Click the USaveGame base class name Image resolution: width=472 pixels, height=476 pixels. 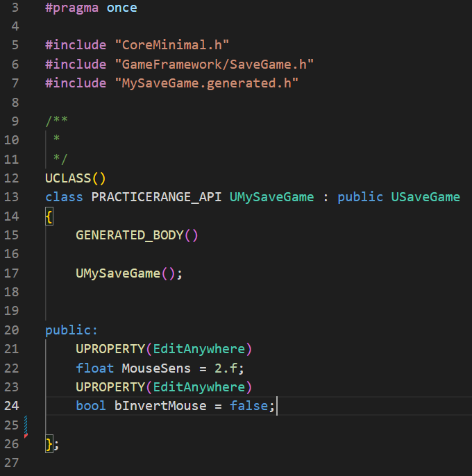point(425,197)
